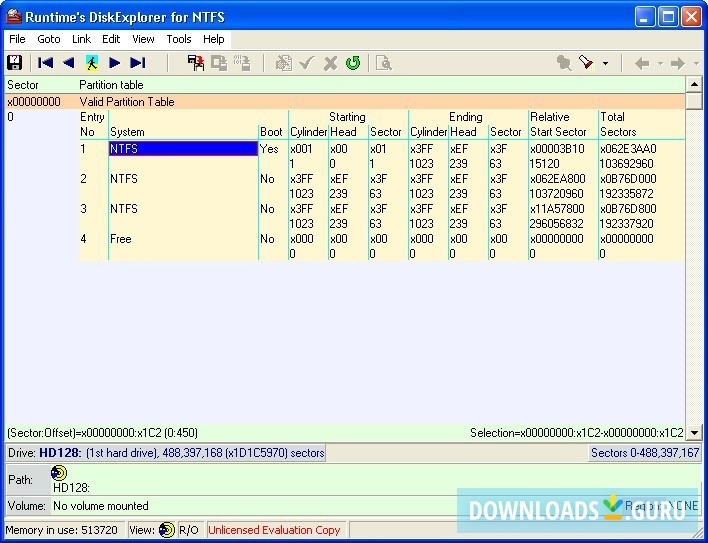Click the green refresh arrow icon

(353, 63)
